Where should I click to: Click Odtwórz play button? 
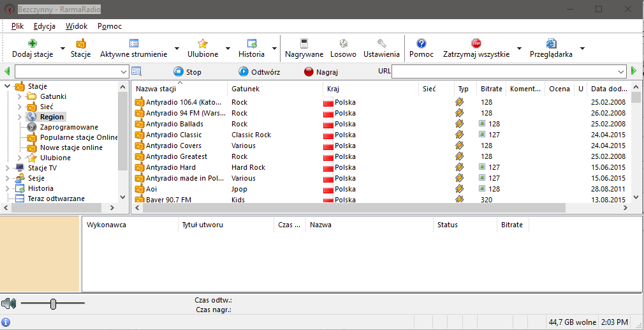click(259, 72)
